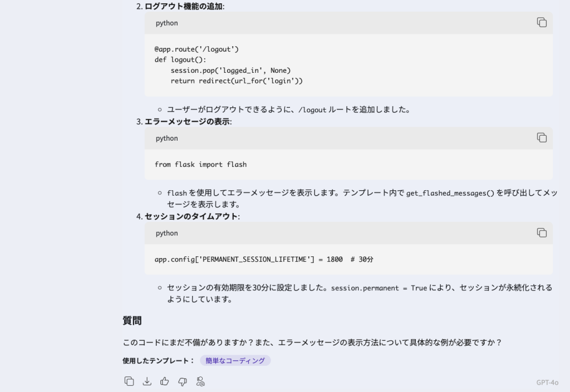Click the user mention icon below response
This screenshot has height=392, width=570.
[x=200, y=381]
